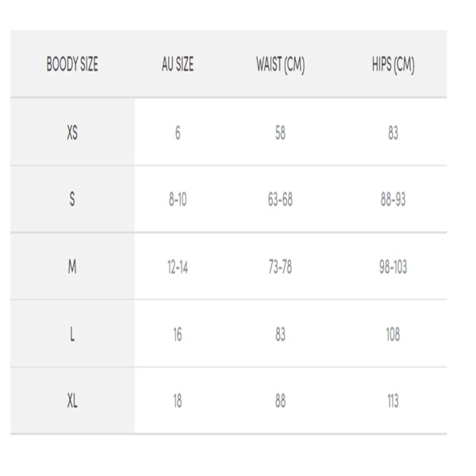Click hips value 108 cell
Image resolution: width=476 pixels, height=476 pixels.
(393, 335)
